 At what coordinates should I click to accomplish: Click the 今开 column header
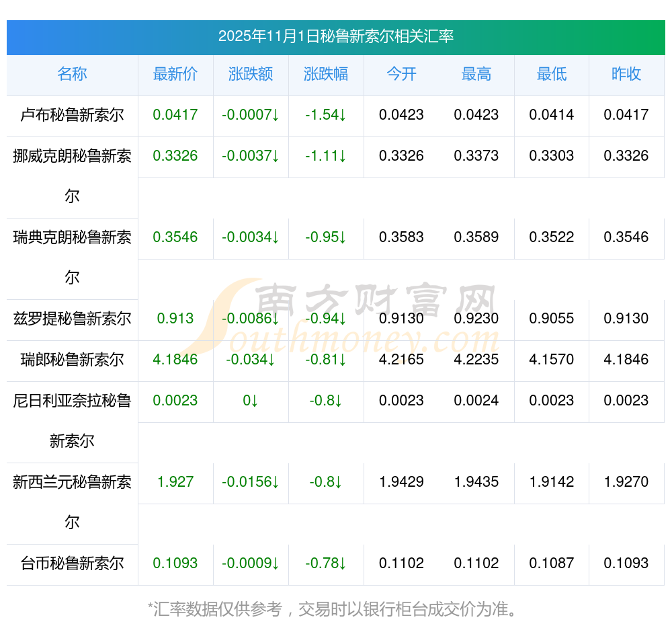(x=401, y=75)
